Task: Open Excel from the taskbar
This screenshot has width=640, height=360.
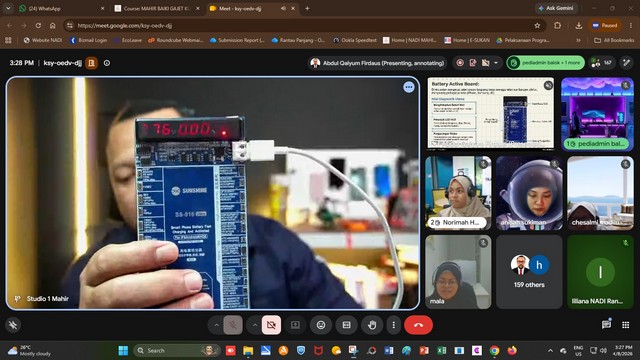Action: (x=441, y=350)
